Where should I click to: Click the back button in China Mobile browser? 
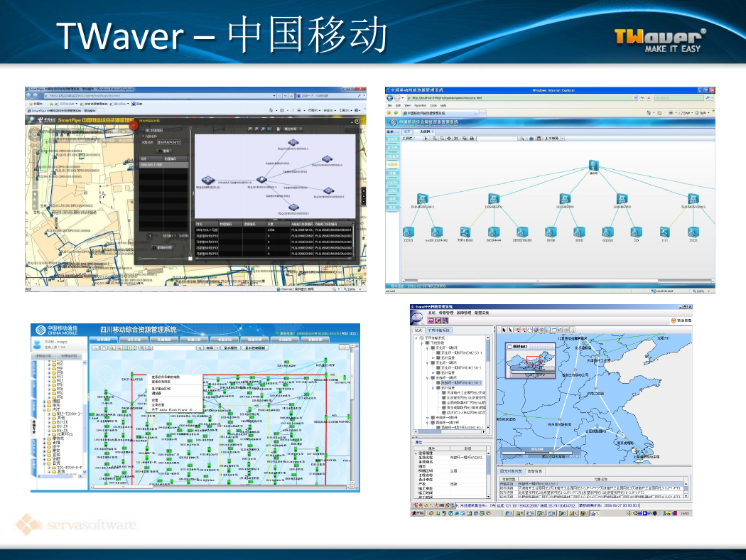pyautogui.click(x=389, y=97)
